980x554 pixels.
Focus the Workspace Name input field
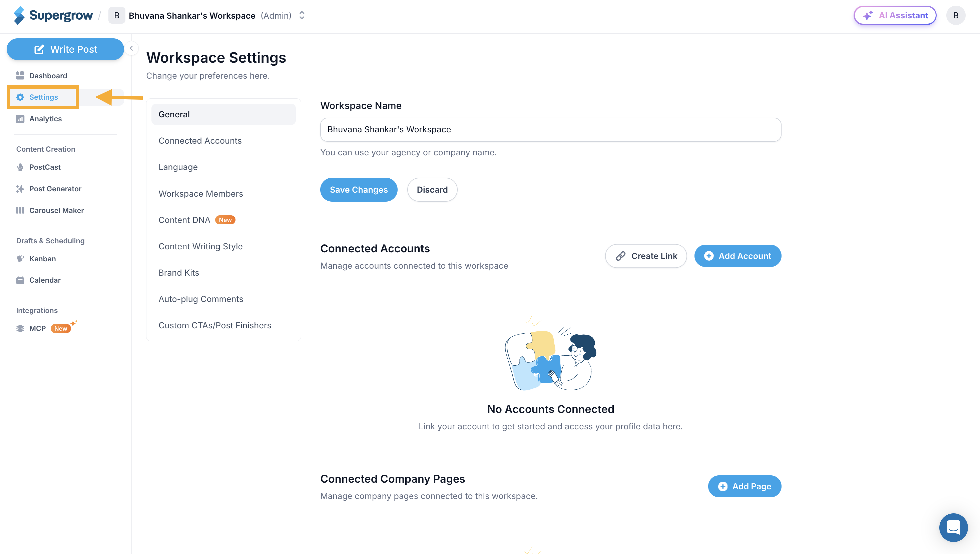point(550,129)
